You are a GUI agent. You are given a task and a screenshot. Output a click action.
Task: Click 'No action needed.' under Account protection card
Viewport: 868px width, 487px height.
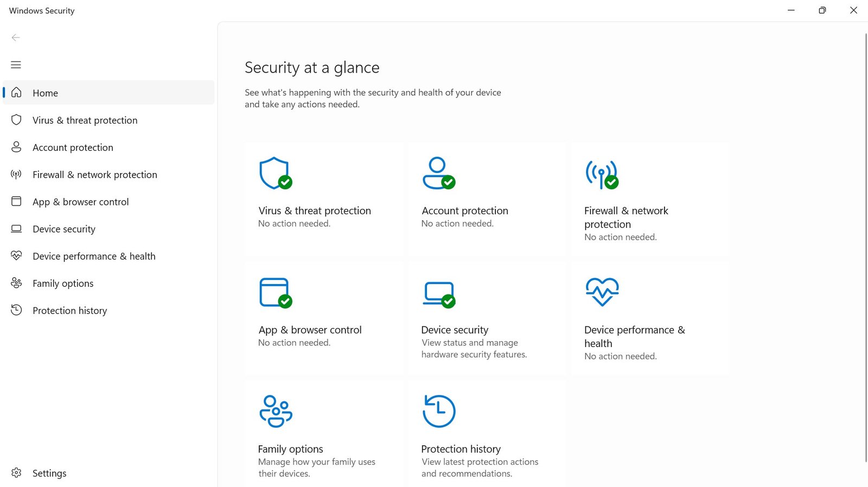click(x=457, y=223)
